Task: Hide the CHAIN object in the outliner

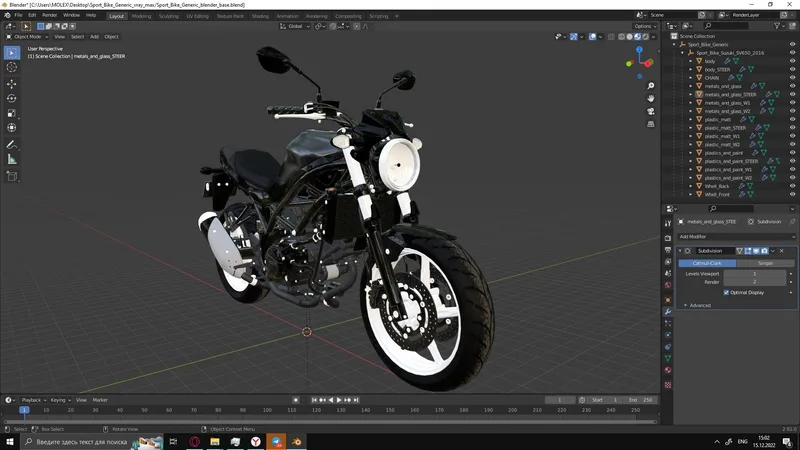Action: click(792, 78)
